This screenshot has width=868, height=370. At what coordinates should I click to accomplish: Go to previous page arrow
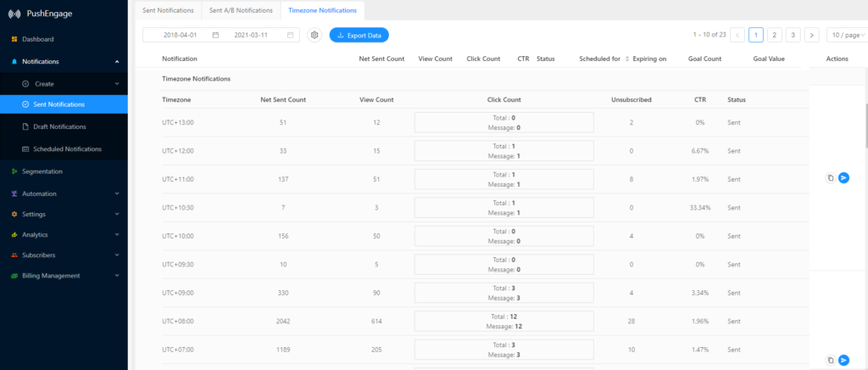737,35
